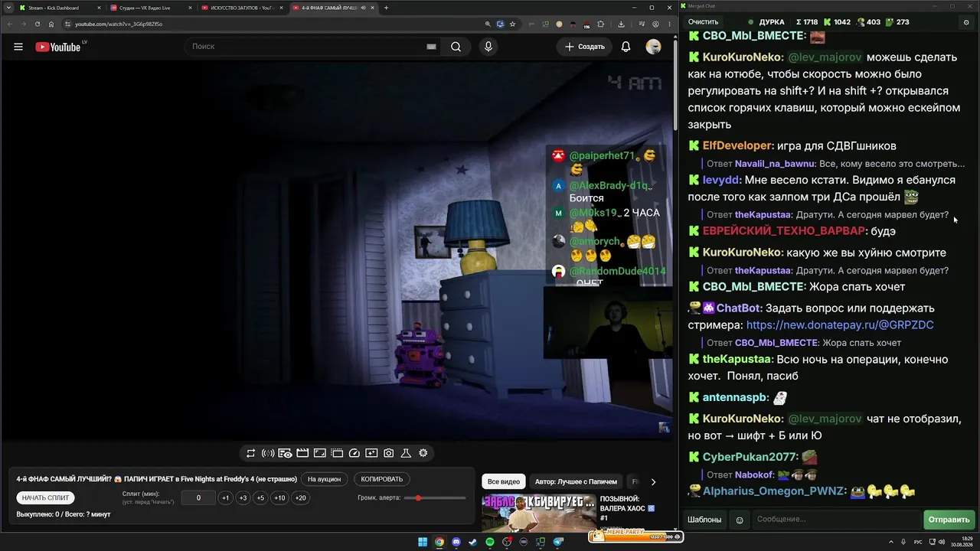Open browser downloads icon
The image size is (980, 551).
pos(621,24)
